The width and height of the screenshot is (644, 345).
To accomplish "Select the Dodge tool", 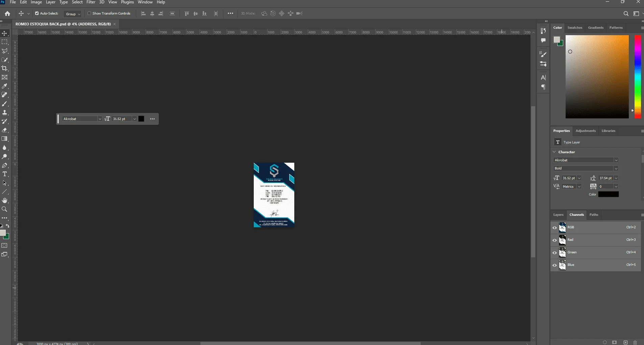I will coord(5,157).
